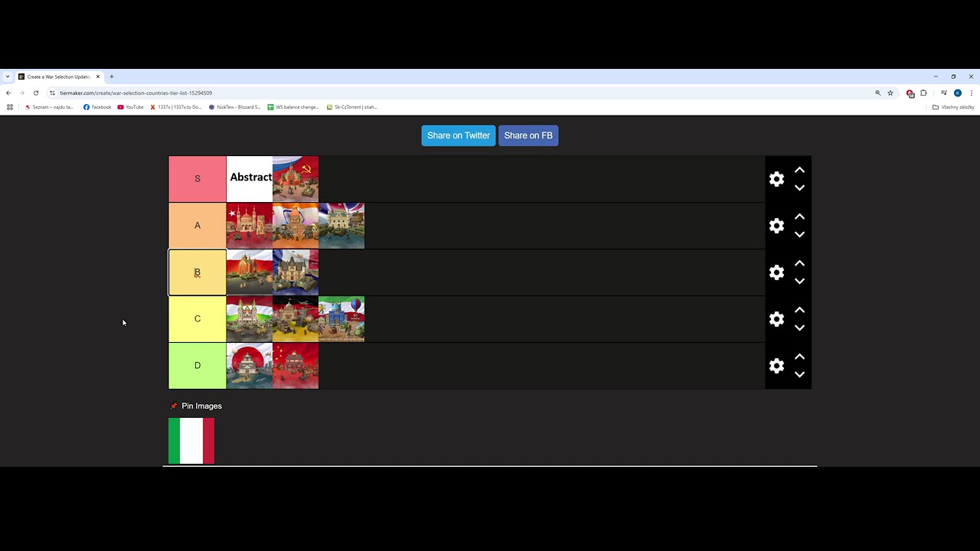This screenshot has height=551, width=980.
Task: Select the pink S tier label
Action: [198, 179]
